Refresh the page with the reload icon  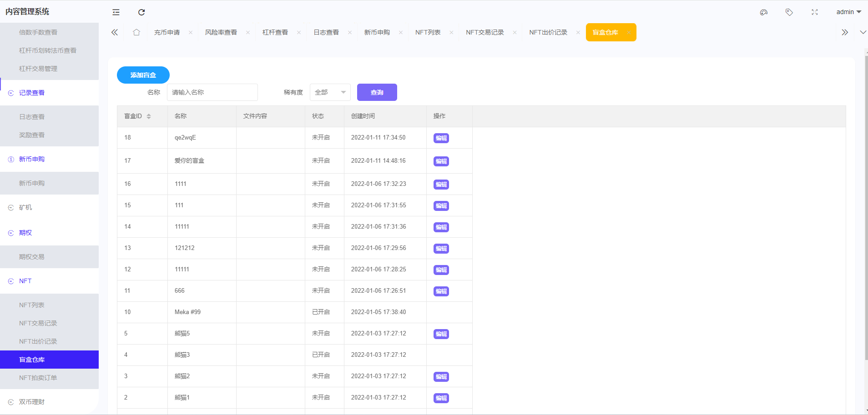(141, 12)
